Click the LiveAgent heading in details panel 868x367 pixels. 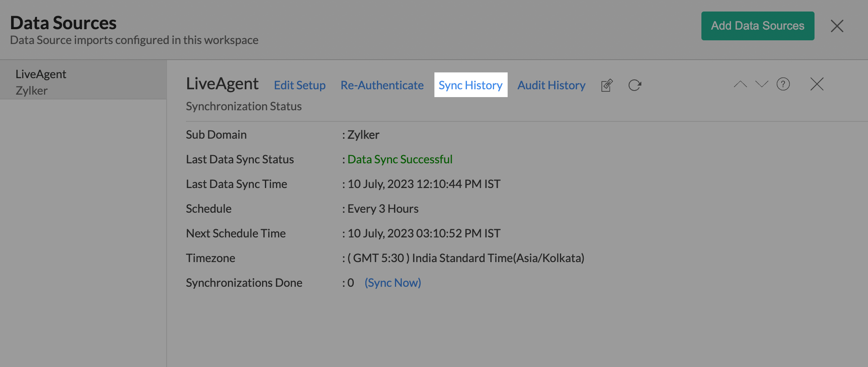[222, 84]
